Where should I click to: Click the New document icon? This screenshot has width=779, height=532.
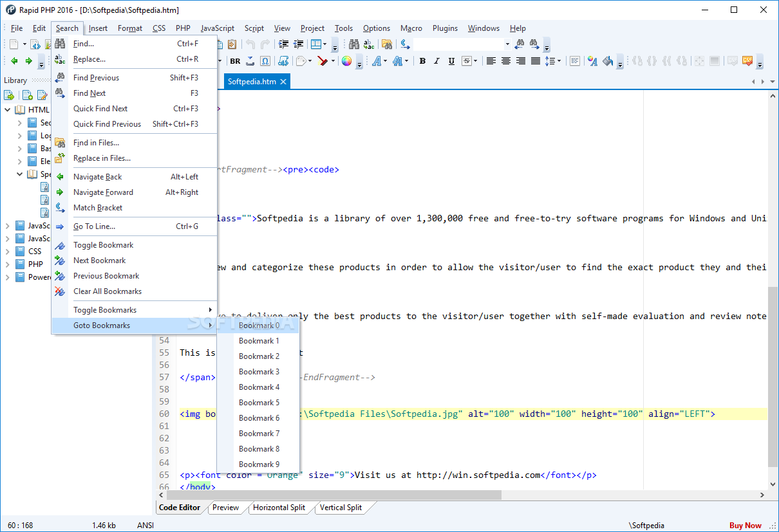pos(14,44)
